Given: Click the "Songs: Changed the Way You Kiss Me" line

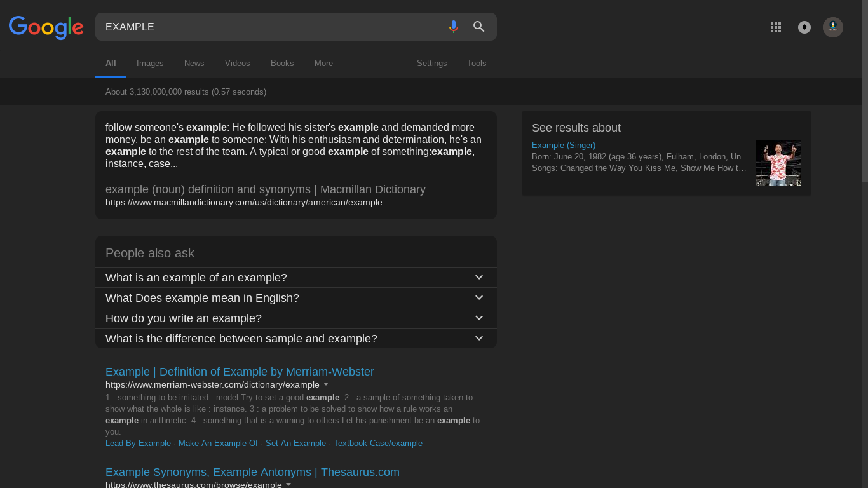Looking at the screenshot, I should coord(639,168).
